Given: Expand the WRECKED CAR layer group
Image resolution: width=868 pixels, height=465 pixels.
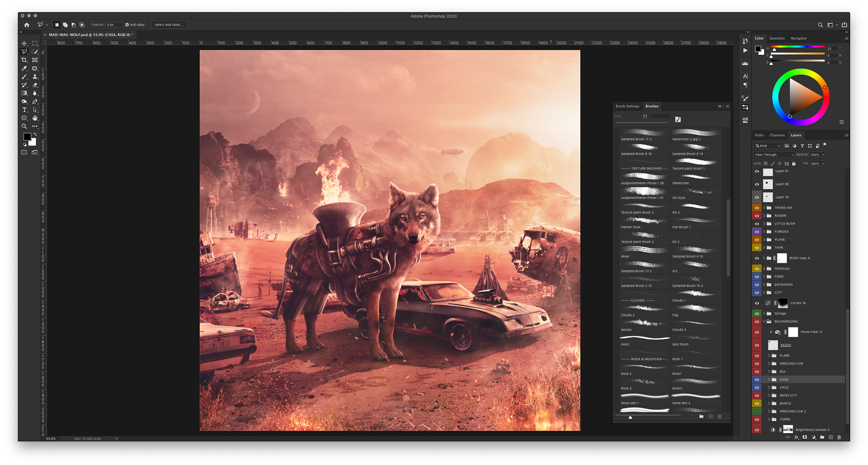Looking at the screenshot, I should 769,364.
